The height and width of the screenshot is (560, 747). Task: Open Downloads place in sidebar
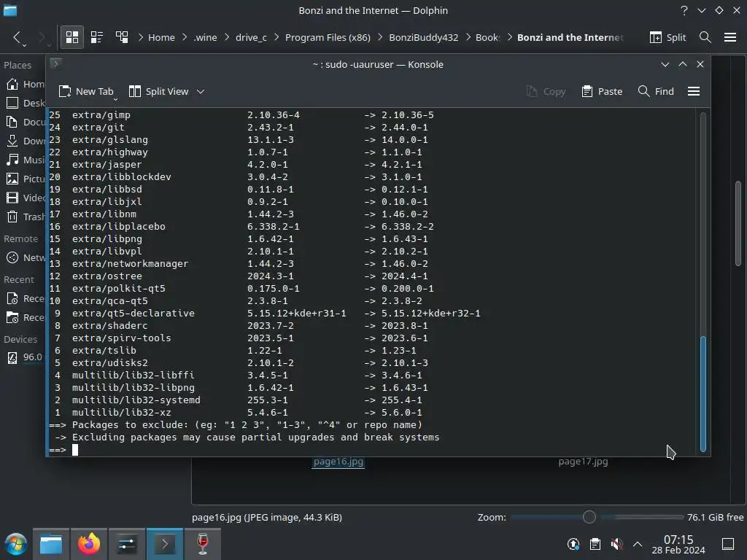click(x=26, y=141)
